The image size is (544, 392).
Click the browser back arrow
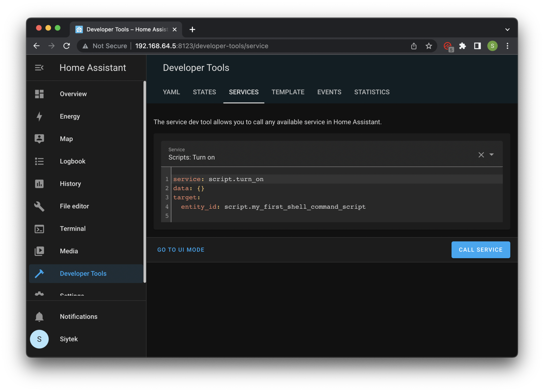(x=37, y=46)
